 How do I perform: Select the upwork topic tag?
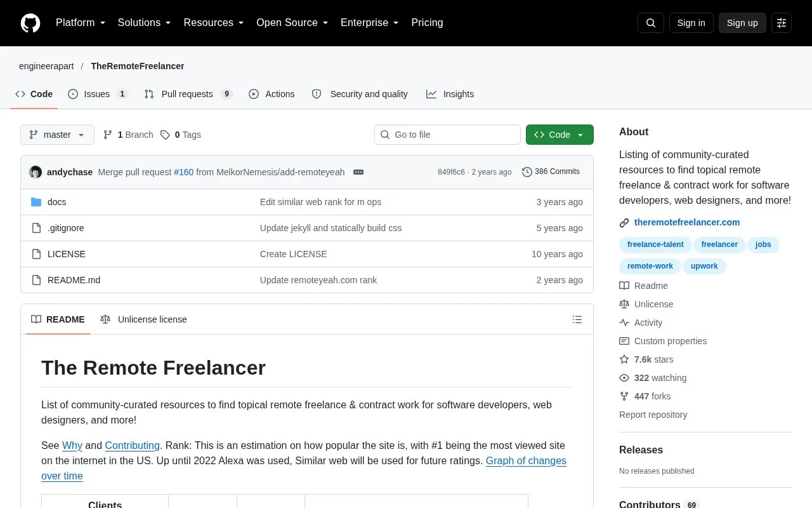click(704, 266)
